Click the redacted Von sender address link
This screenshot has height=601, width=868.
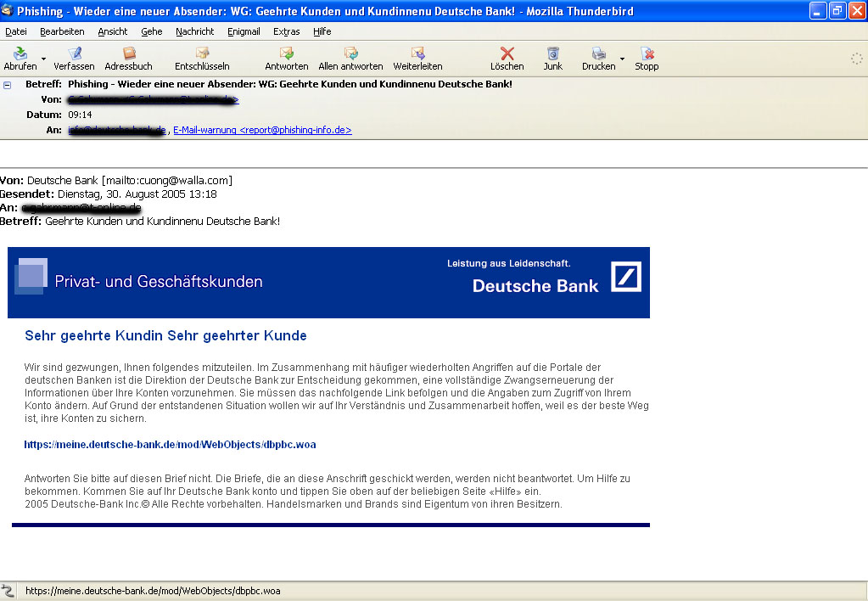tap(154, 99)
